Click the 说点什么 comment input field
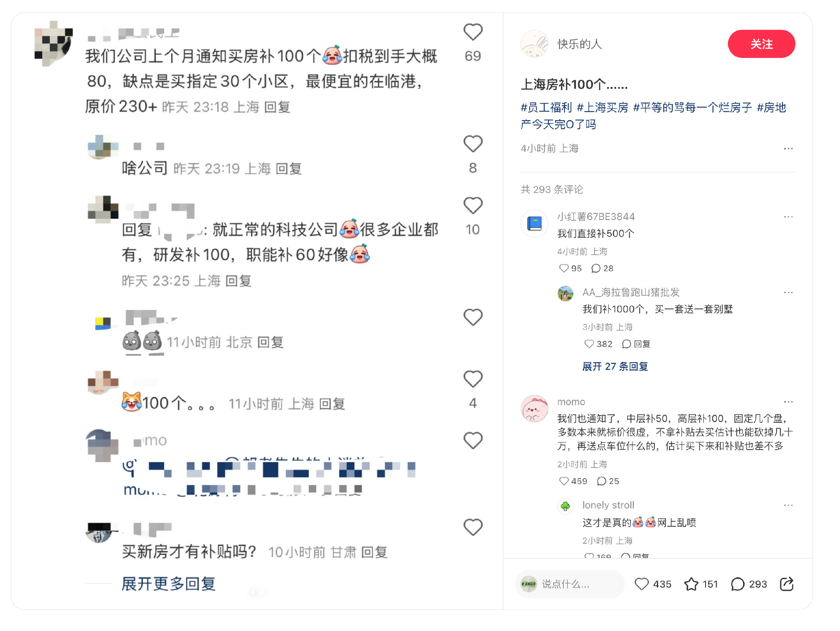 pos(569,584)
